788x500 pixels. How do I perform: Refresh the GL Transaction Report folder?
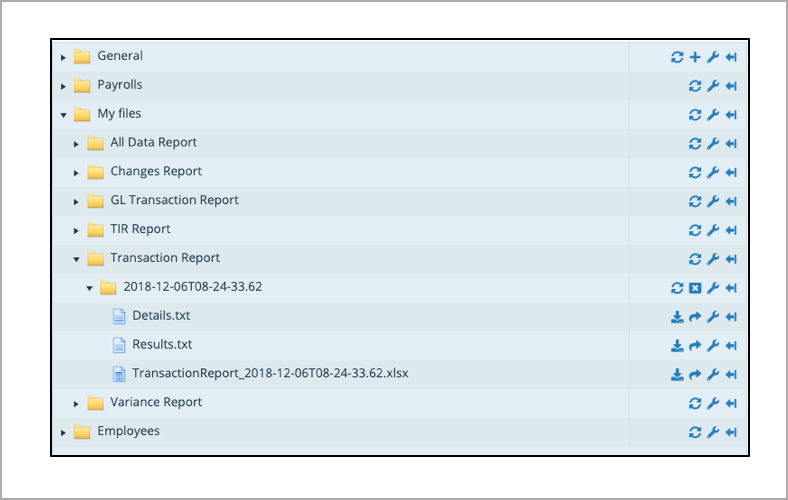click(x=695, y=201)
